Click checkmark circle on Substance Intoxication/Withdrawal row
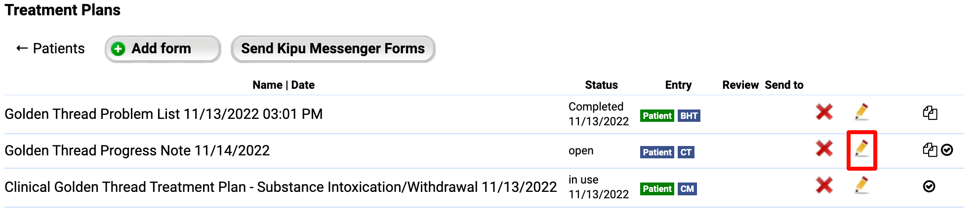Viewport: 980px width, 219px height. [x=929, y=186]
